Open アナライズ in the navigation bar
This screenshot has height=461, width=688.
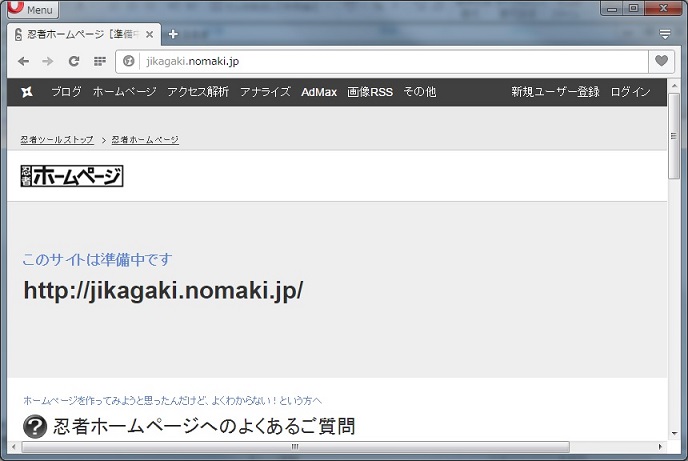tap(265, 92)
